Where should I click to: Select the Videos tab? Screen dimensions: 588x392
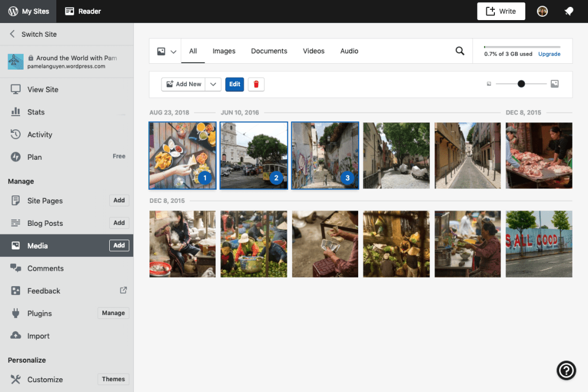coord(313,51)
